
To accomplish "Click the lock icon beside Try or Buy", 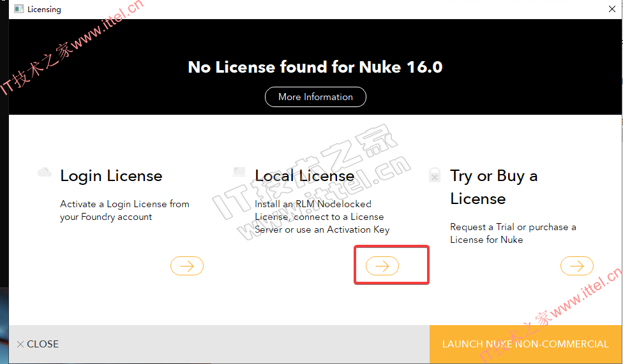I will (x=435, y=175).
